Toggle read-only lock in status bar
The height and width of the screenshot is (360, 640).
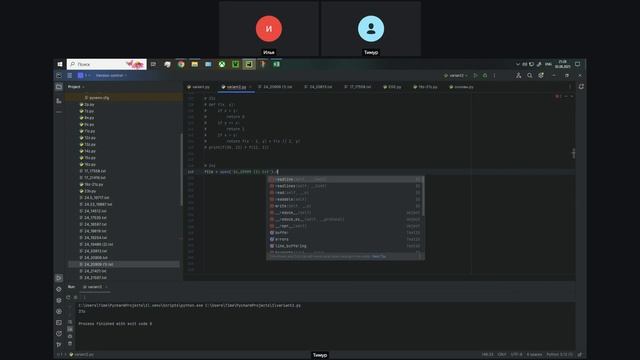[580, 354]
